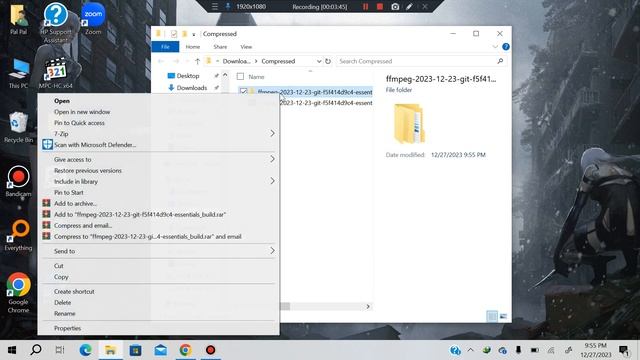Screen dimensions: 640x360
Task: Open taskbar Search
Action: click(36, 350)
